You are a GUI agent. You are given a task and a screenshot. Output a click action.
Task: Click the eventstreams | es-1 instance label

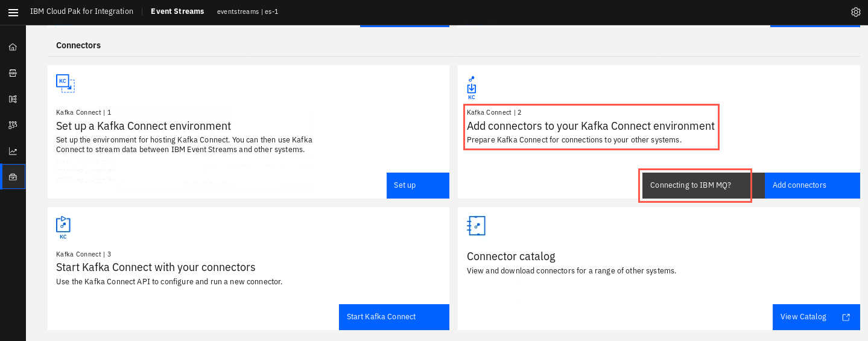247,12
